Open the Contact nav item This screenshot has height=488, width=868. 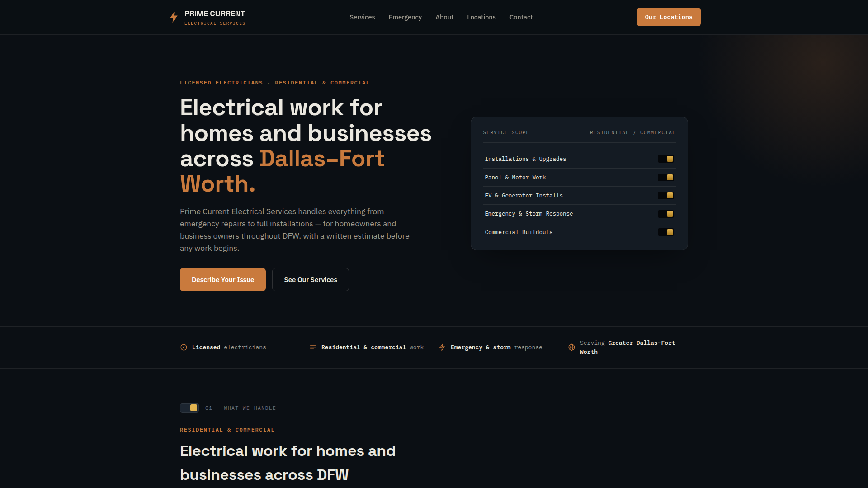point(521,17)
